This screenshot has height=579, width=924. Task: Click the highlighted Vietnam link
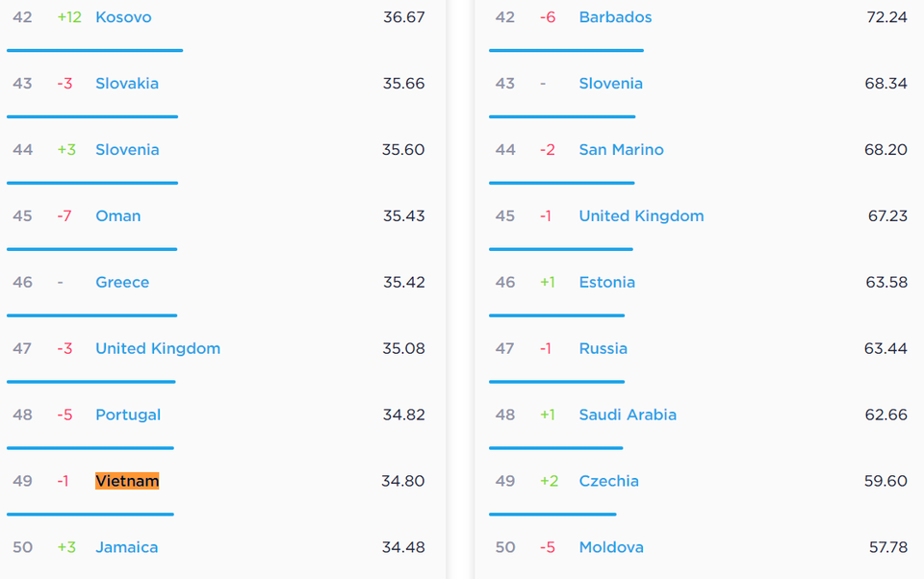pos(127,481)
